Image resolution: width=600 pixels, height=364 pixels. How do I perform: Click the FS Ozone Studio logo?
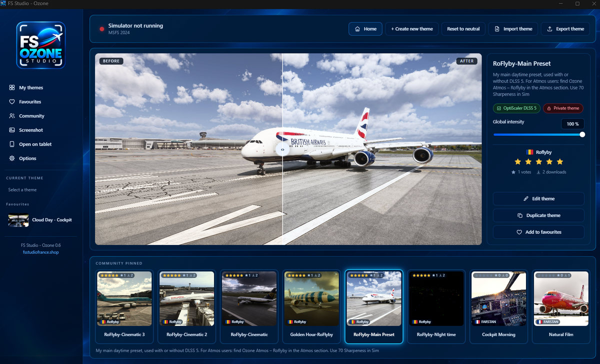click(40, 45)
